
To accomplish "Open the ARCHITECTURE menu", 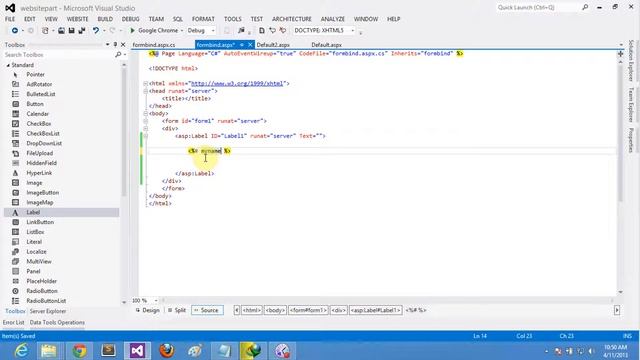I will click(291, 19).
